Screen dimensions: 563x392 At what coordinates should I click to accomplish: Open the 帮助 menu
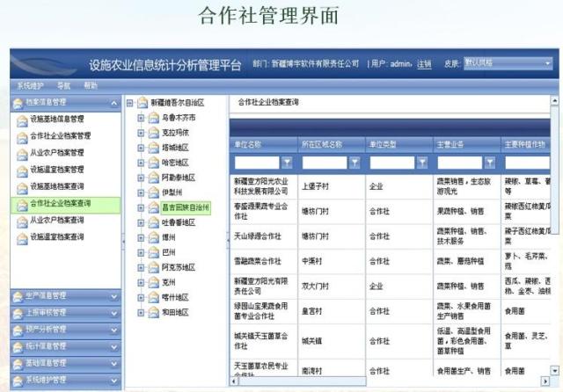pos(91,86)
